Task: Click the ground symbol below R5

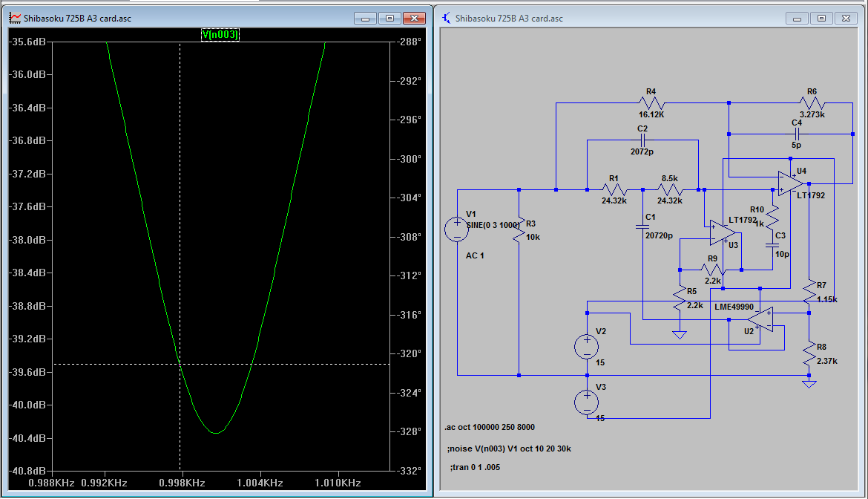Action: coord(680,334)
